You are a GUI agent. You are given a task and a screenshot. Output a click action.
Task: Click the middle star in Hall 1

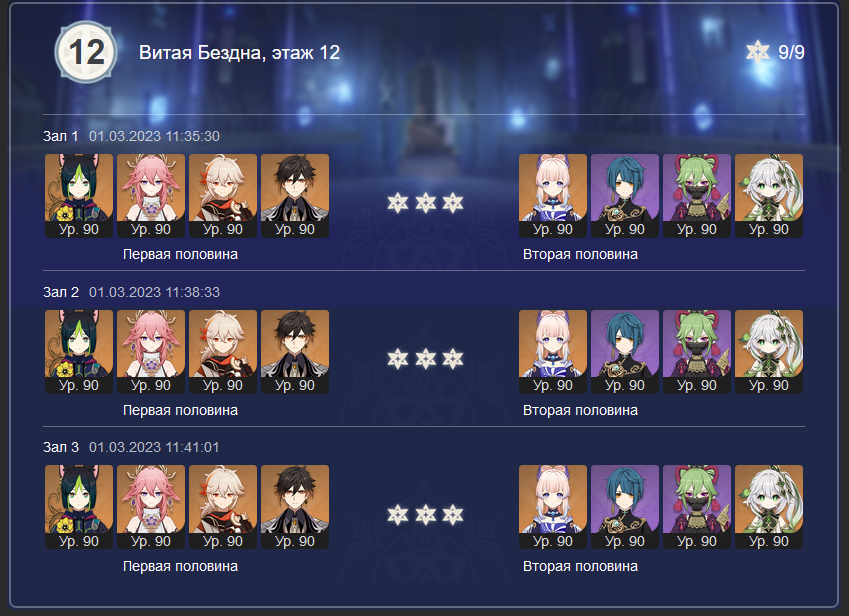click(x=426, y=203)
